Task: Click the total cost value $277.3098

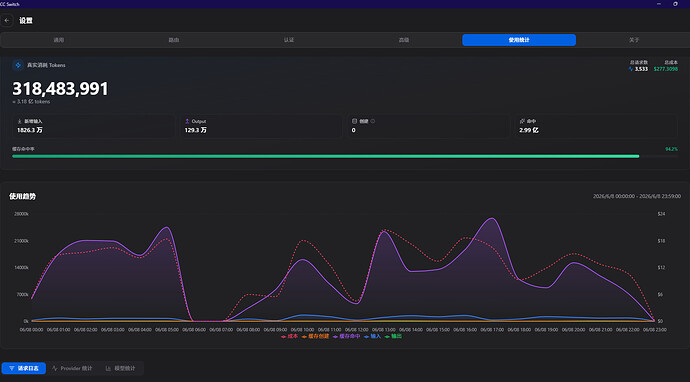Action: click(665, 69)
